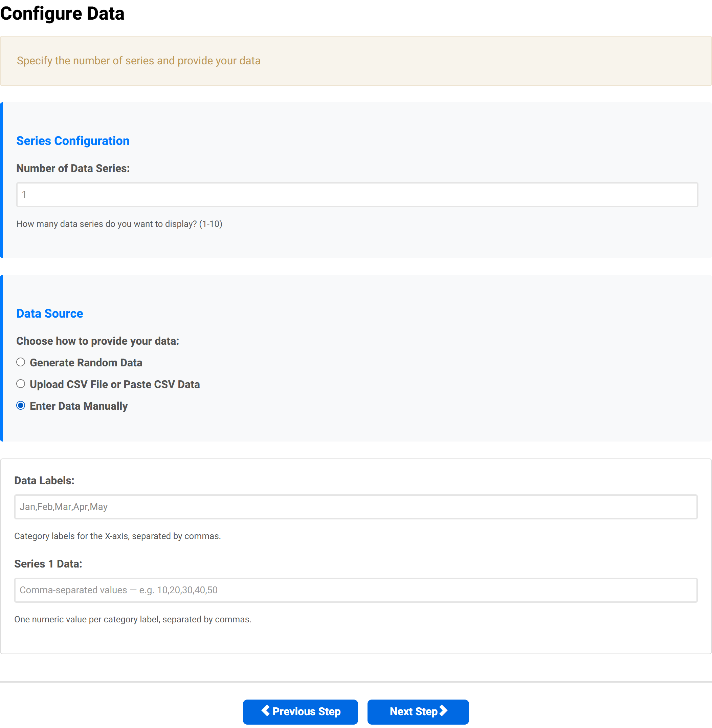Click the 'Category labels for the X-axis' help text
The image size is (712, 728).
pyautogui.click(x=117, y=536)
